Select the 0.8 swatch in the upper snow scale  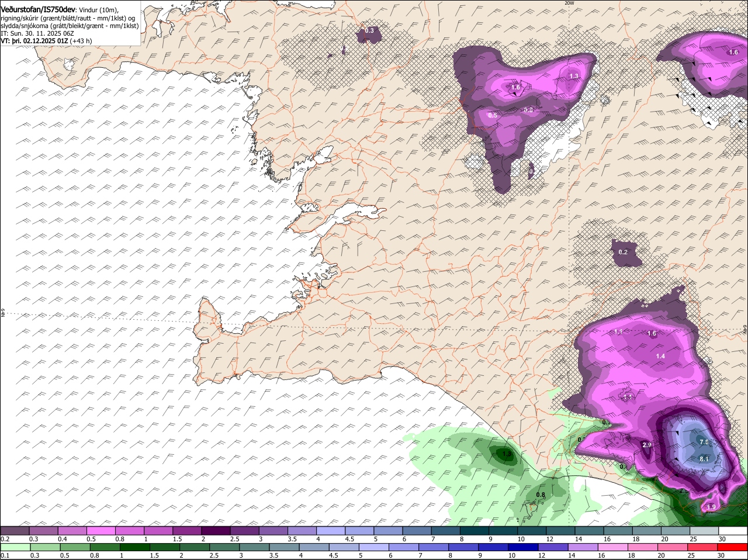pos(130,531)
